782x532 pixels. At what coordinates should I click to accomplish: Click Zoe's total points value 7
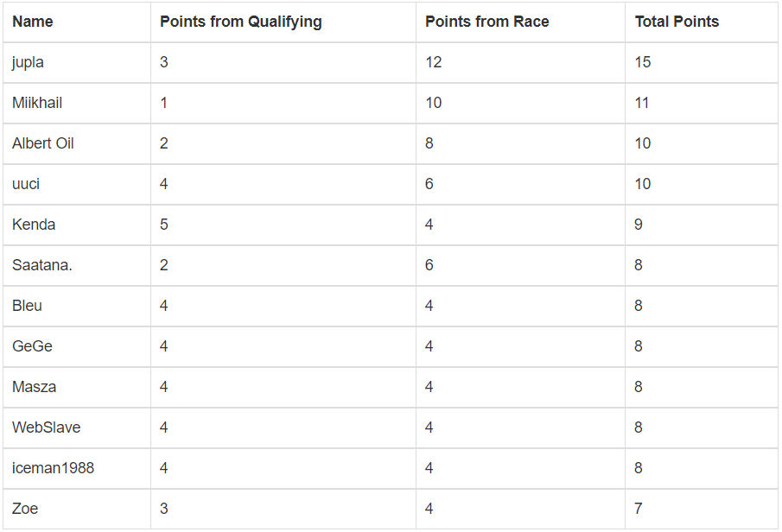point(639,509)
